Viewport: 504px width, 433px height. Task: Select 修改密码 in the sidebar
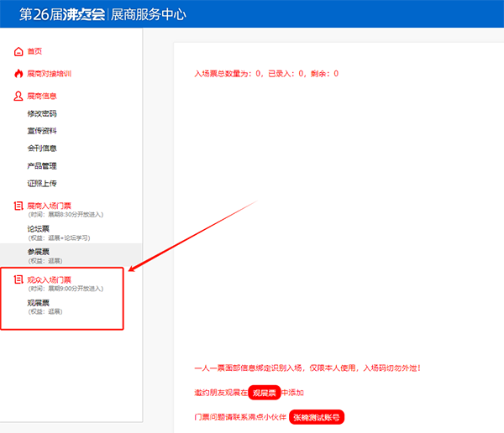pos(42,113)
